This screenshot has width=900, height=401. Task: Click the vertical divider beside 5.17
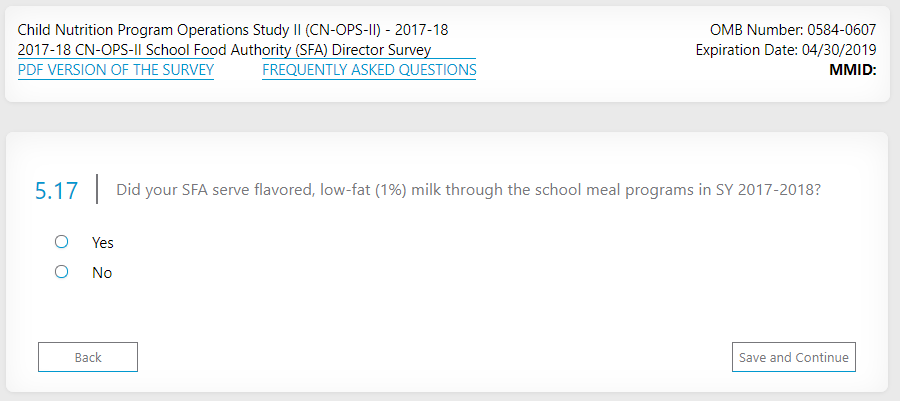pyautogui.click(x=97, y=190)
